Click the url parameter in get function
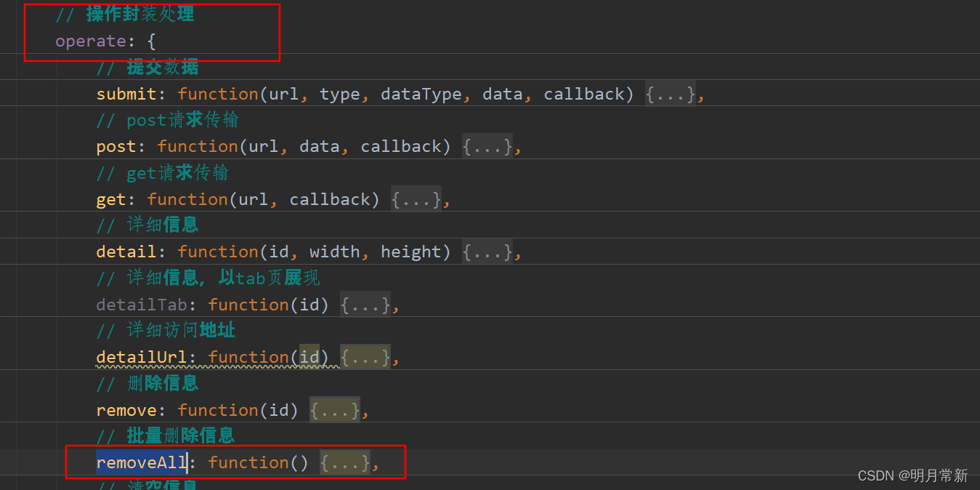 click(254, 199)
